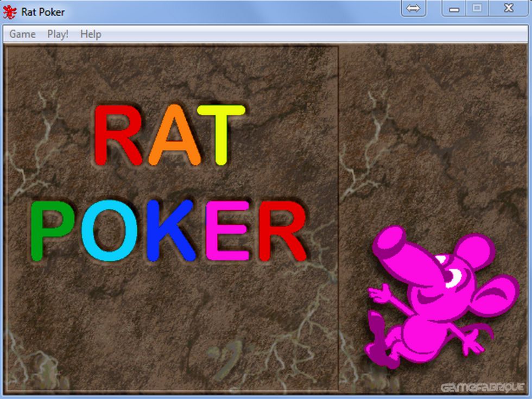Open the Help menu
The height and width of the screenshot is (399, 532).
pos(91,34)
